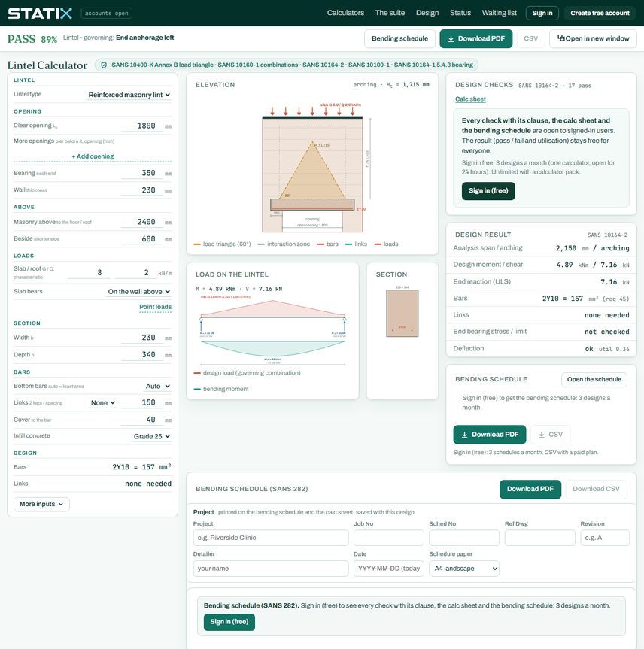Click the + Add opening link
This screenshot has width=644, height=649.
(x=93, y=156)
